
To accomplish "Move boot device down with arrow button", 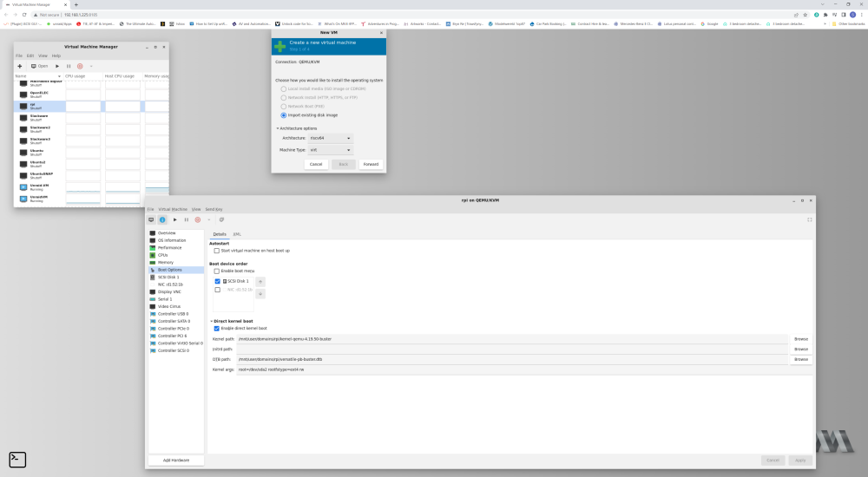I will tap(260, 294).
